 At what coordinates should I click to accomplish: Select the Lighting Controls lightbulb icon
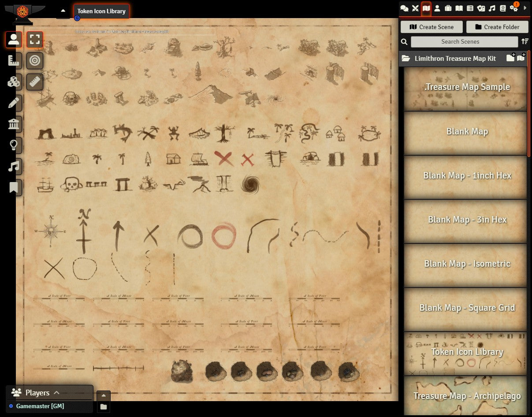[14, 145]
